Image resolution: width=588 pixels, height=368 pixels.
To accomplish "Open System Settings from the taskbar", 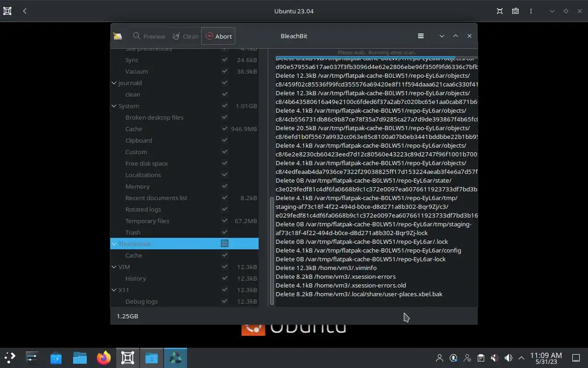I will 32,358.
